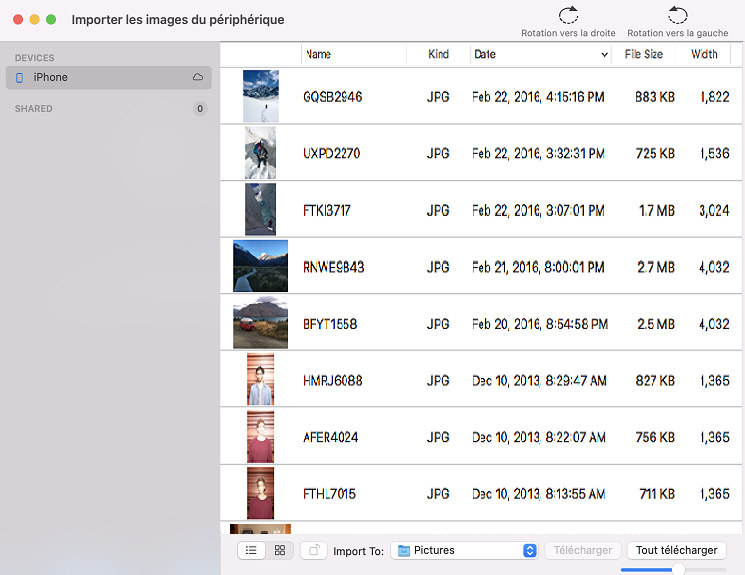Screen dimensions: 745x575
Task: Click the Pictures folder icon
Action: [404, 550]
